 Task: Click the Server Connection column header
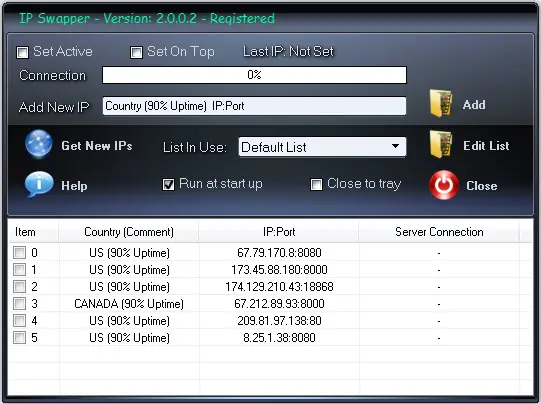[x=439, y=232]
